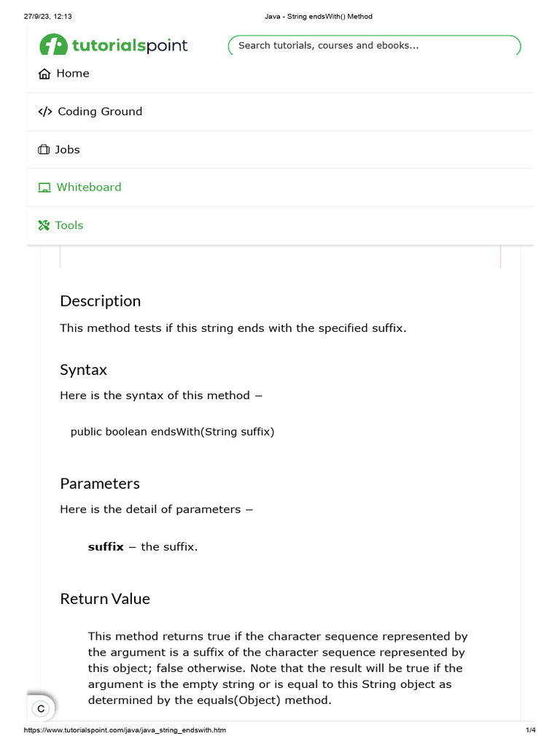Select Jobs in the navigation menu
Screen dimensions: 560x747
tap(68, 150)
